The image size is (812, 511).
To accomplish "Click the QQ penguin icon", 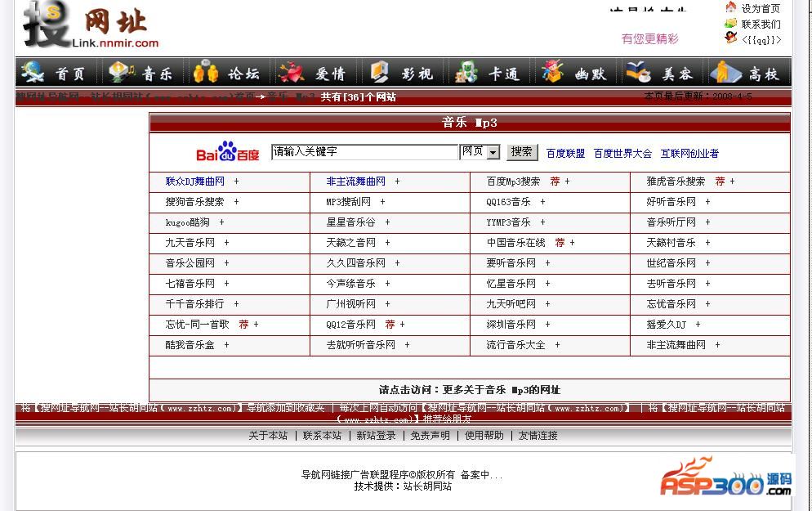I will pyautogui.click(x=730, y=38).
